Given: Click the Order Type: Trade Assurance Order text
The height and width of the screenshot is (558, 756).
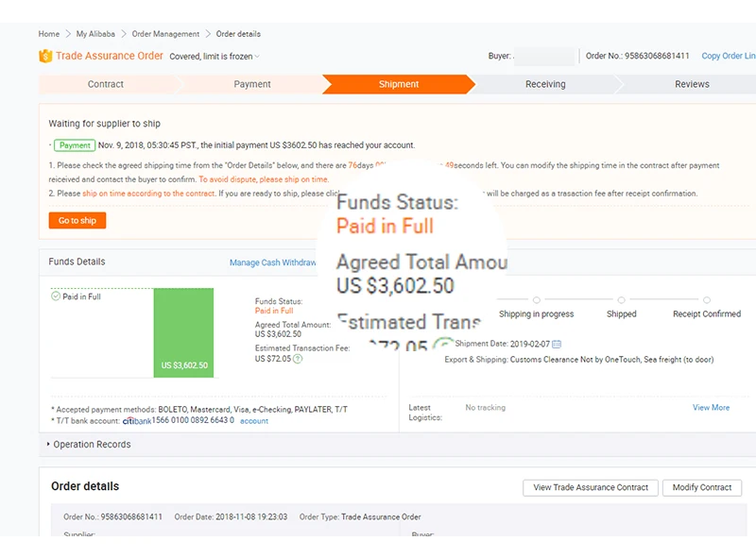Looking at the screenshot, I should click(360, 516).
